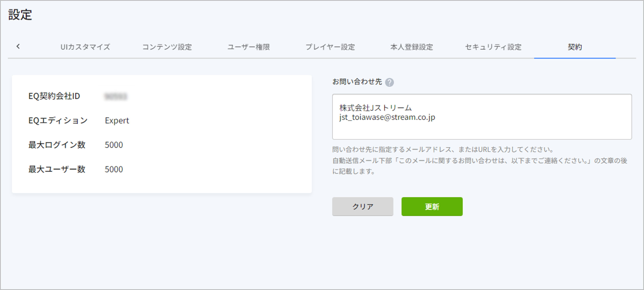Open the 本人登録設定 tab
The height and width of the screenshot is (290, 644).
[x=411, y=47]
